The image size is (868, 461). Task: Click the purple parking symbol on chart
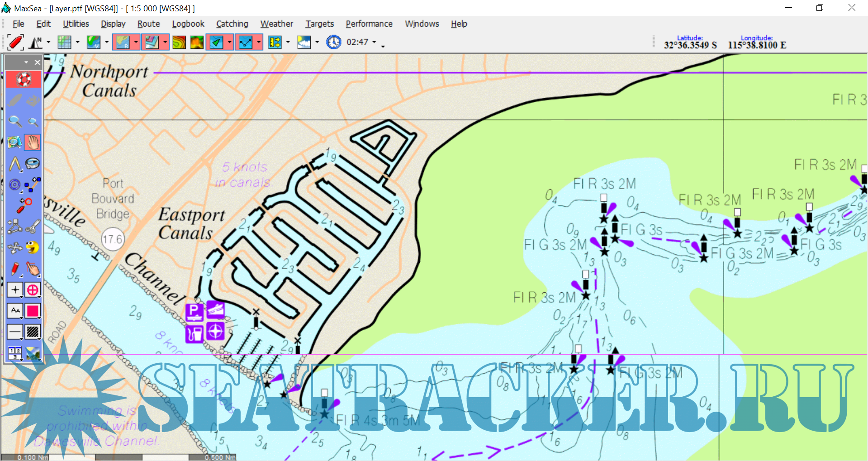pyautogui.click(x=194, y=312)
